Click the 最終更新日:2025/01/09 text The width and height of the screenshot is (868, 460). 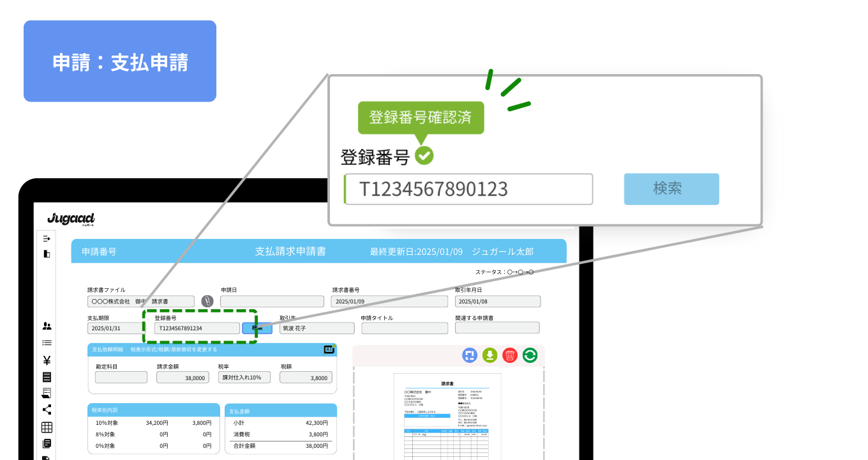416,252
